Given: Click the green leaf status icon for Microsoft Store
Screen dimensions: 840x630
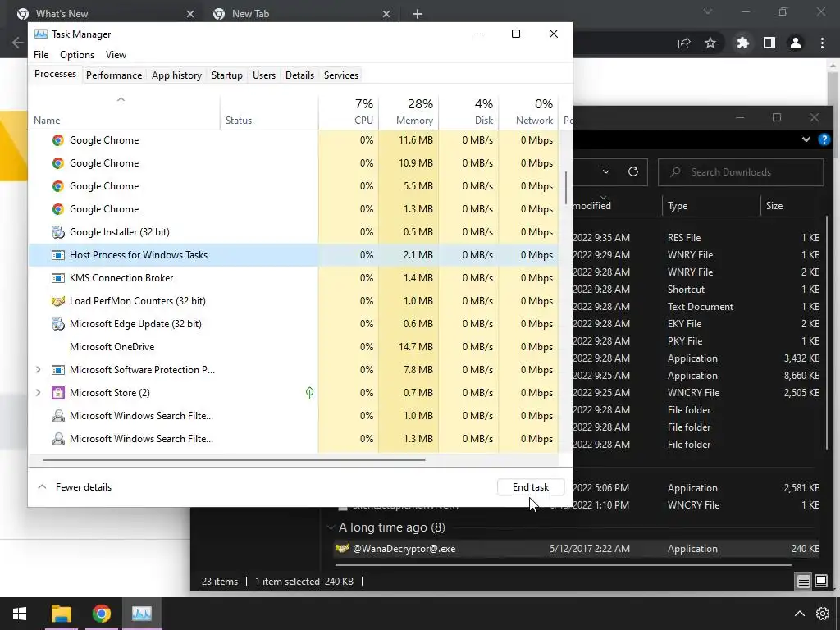Looking at the screenshot, I should coord(309,393).
